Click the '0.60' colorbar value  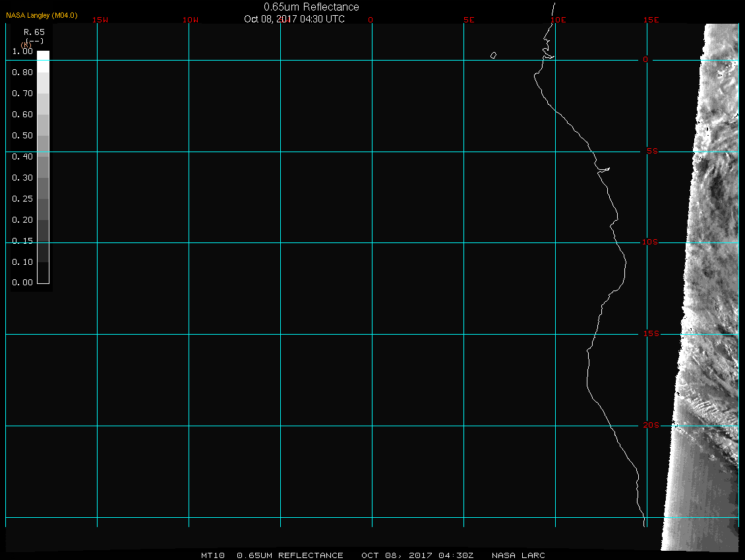pos(22,115)
